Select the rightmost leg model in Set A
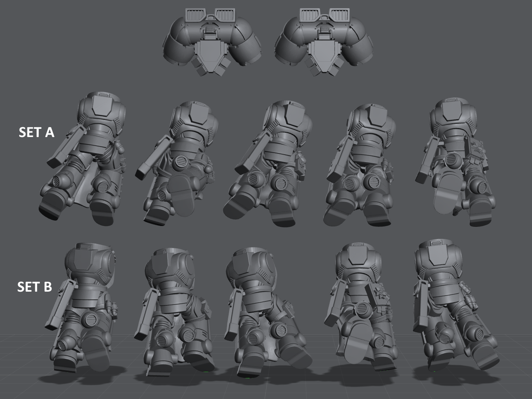The width and height of the screenshot is (532, 399). pyautogui.click(x=456, y=162)
